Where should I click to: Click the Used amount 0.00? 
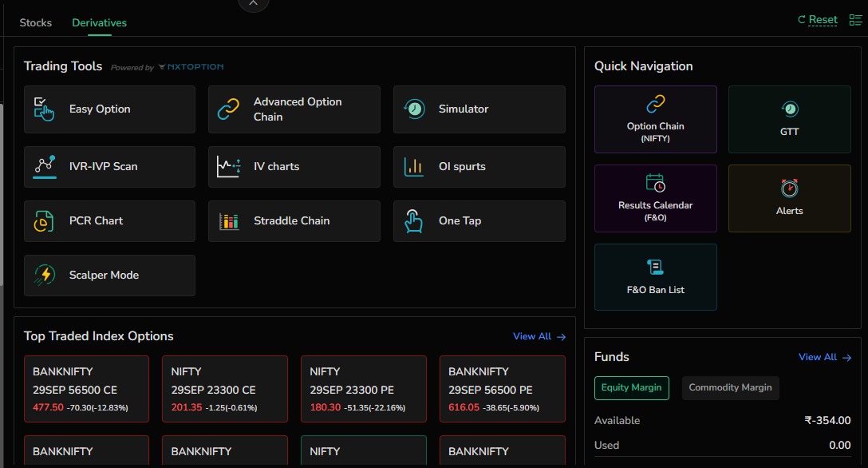tap(840, 446)
